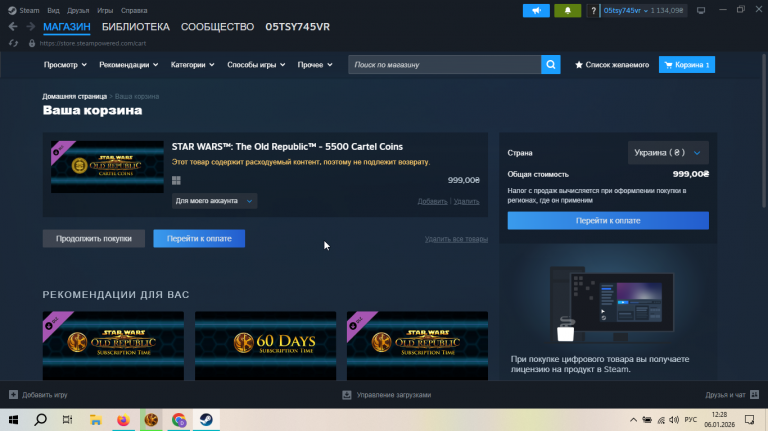
Task: Go back with the left arrow
Action: pyautogui.click(x=13, y=26)
